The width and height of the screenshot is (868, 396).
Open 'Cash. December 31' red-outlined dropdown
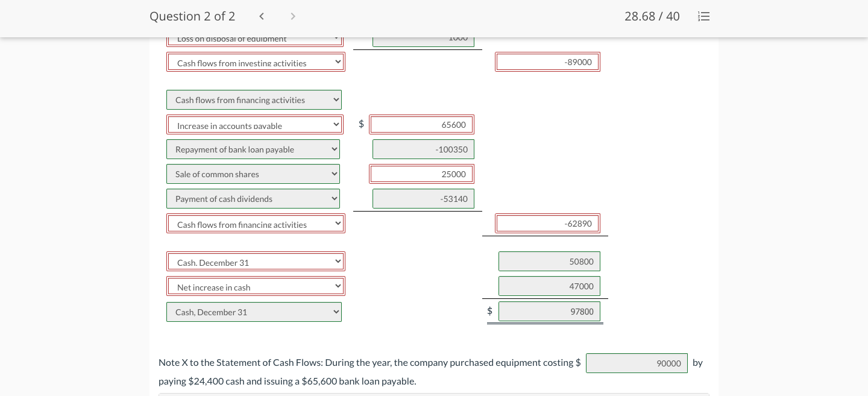256,262
